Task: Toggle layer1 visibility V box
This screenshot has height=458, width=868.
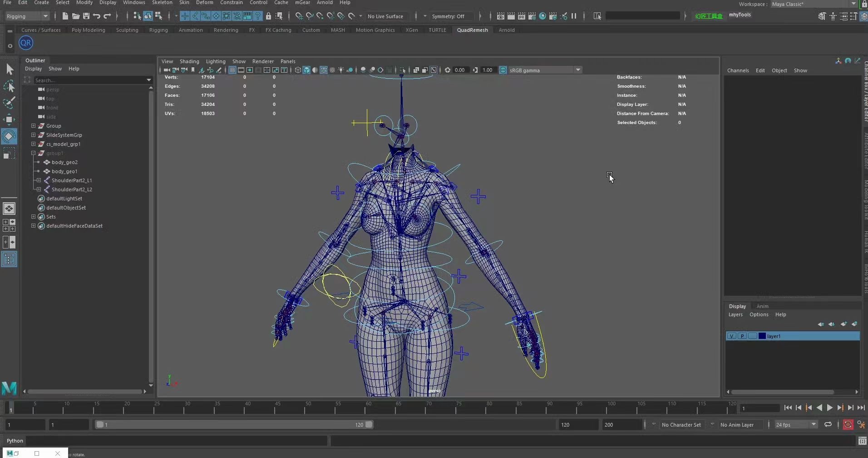Action: (x=731, y=336)
